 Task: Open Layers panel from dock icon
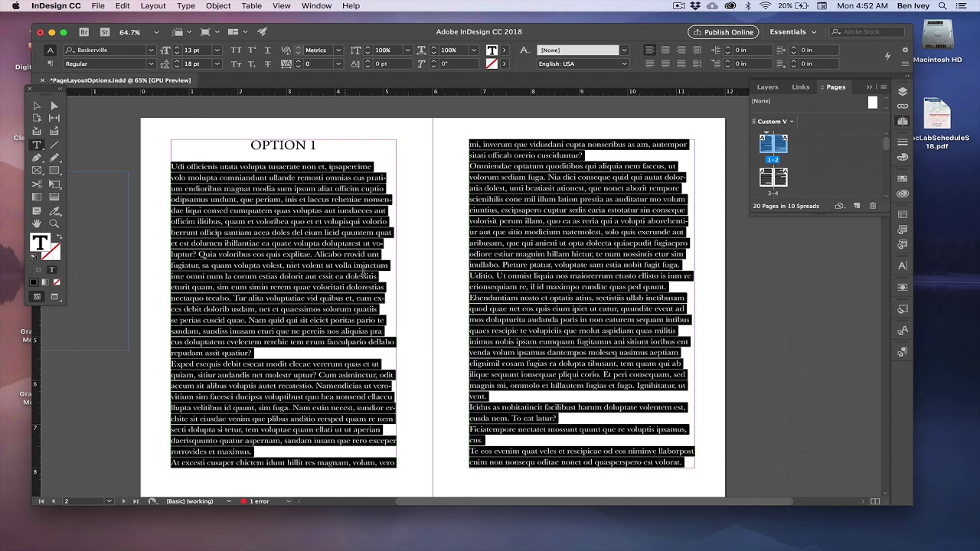[x=903, y=92]
